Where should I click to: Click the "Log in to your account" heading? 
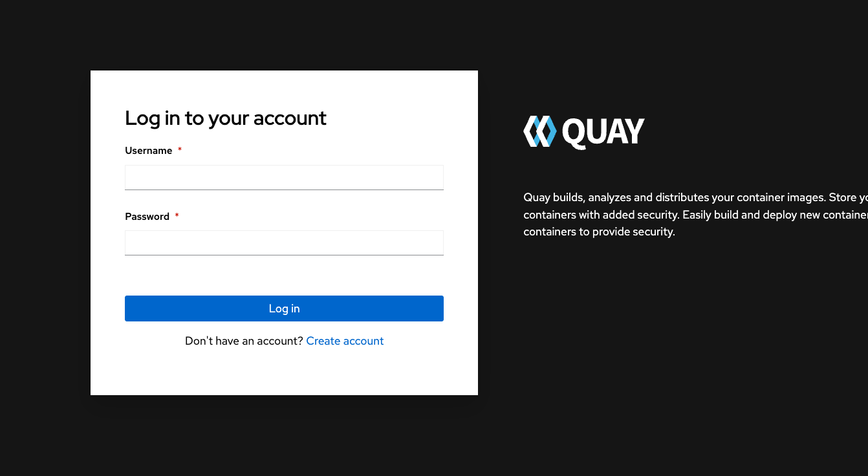pos(225,118)
